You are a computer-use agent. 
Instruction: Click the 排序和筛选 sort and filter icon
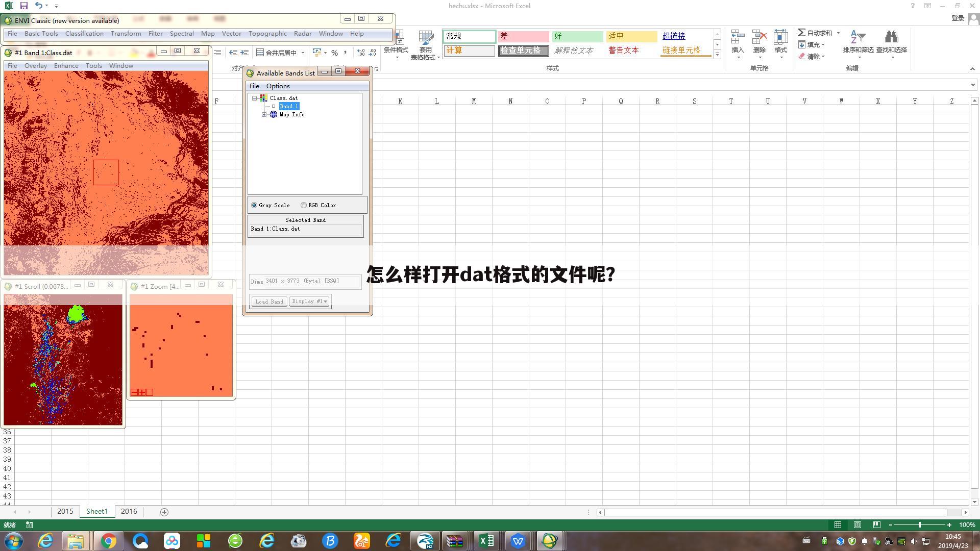click(857, 37)
